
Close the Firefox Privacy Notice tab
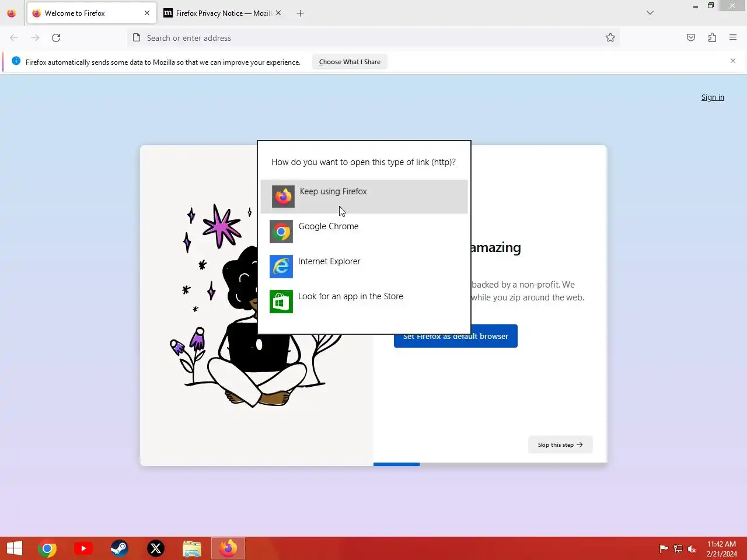[278, 13]
